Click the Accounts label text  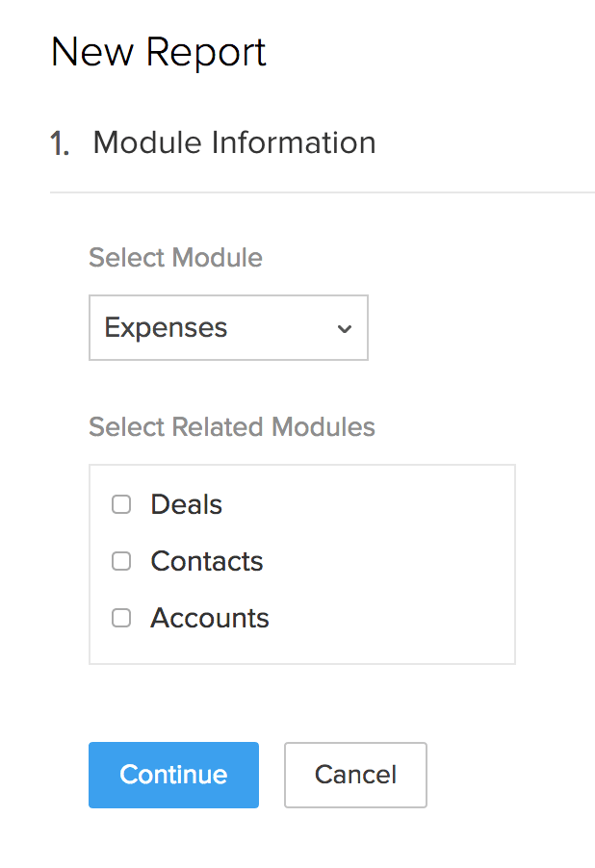[x=209, y=618]
